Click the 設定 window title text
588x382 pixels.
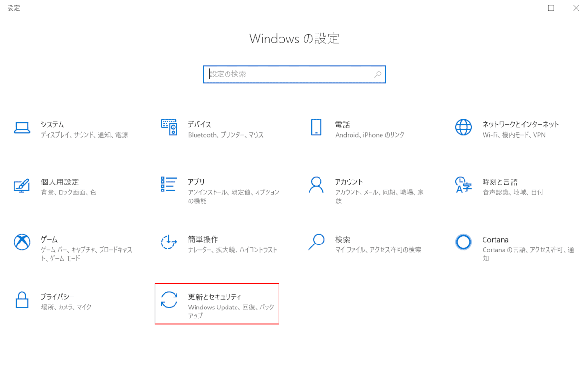coord(13,8)
